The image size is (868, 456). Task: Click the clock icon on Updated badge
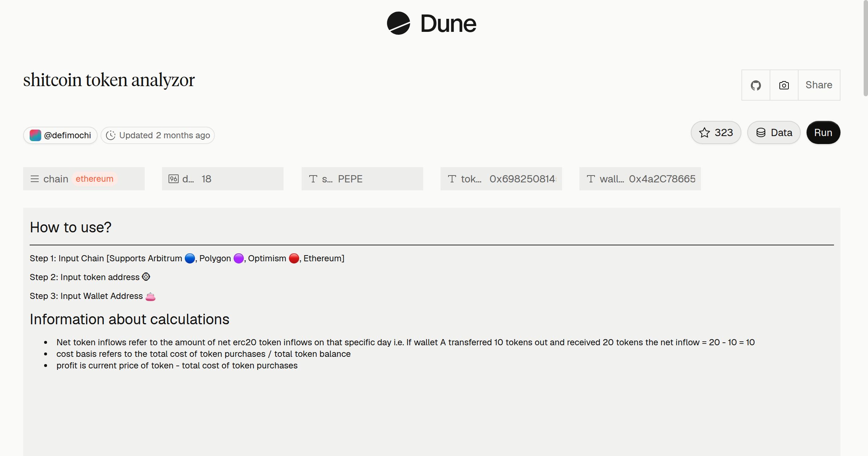pyautogui.click(x=111, y=135)
